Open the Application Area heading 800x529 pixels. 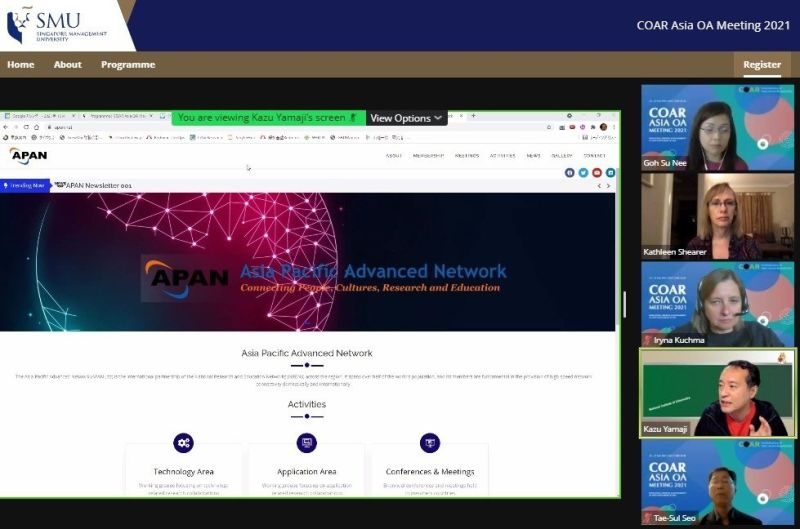(x=307, y=472)
